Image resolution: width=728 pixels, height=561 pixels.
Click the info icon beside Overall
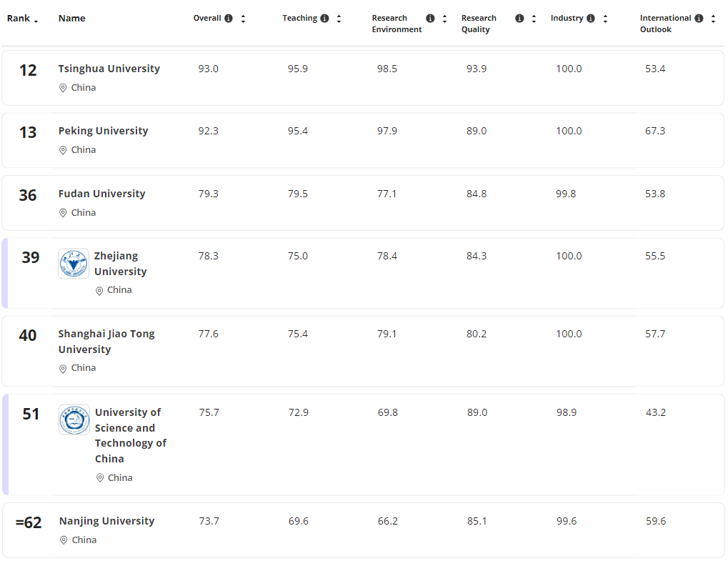229,19
